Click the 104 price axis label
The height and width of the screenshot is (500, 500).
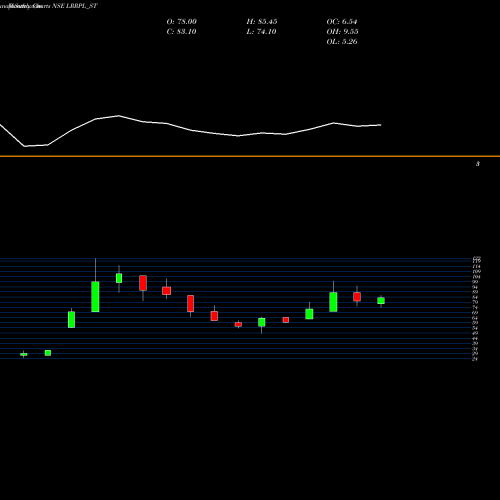476,277
